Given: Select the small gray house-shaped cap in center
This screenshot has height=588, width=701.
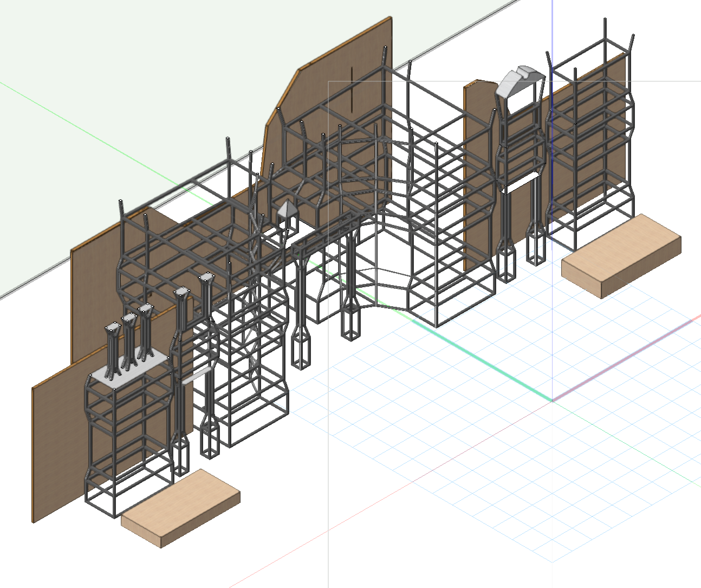Looking at the screenshot, I should [287, 209].
